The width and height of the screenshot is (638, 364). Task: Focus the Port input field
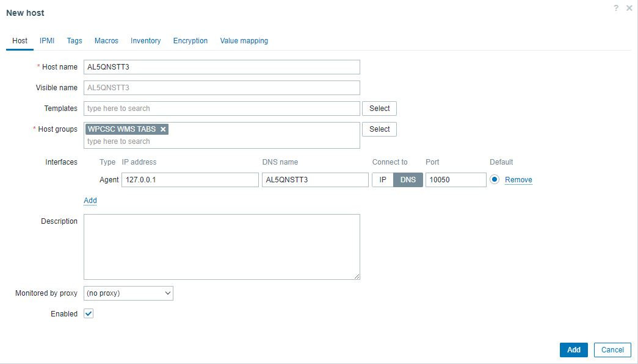coord(455,180)
